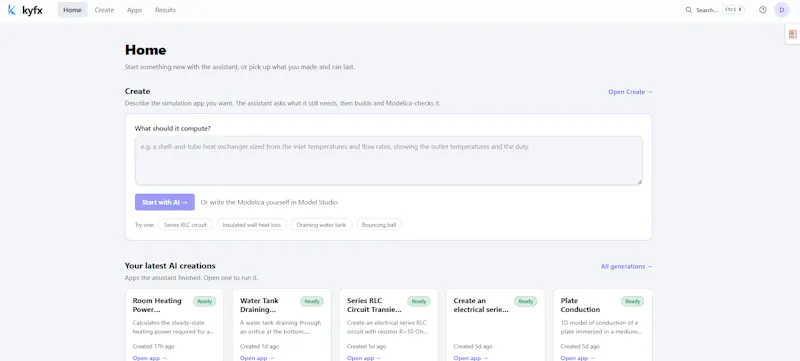
Task: Open the Series RLC Circuit Transie card title
Action: [374, 305]
